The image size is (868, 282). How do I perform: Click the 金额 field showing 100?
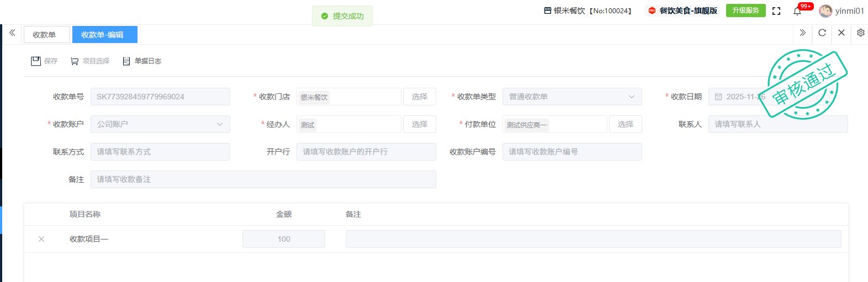284,239
